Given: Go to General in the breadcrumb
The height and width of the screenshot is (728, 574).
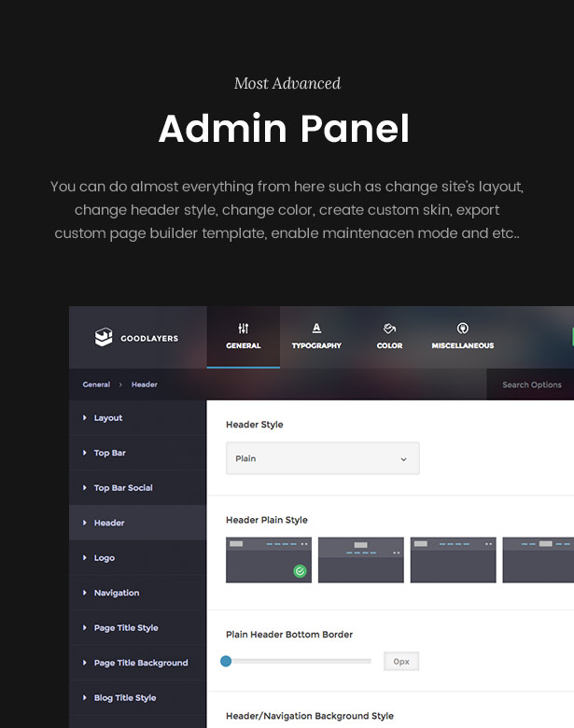Looking at the screenshot, I should click(96, 385).
